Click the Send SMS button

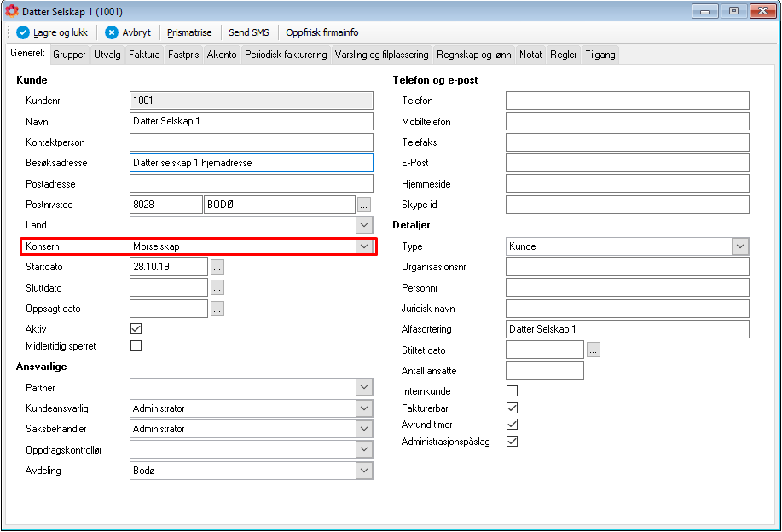pos(249,32)
